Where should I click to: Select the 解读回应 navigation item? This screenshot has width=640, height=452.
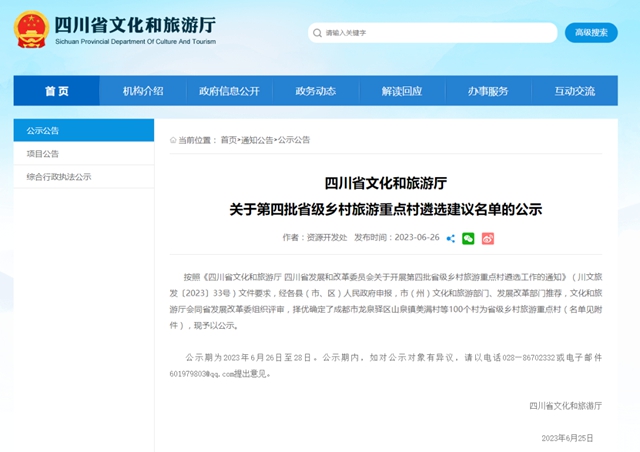coord(401,91)
